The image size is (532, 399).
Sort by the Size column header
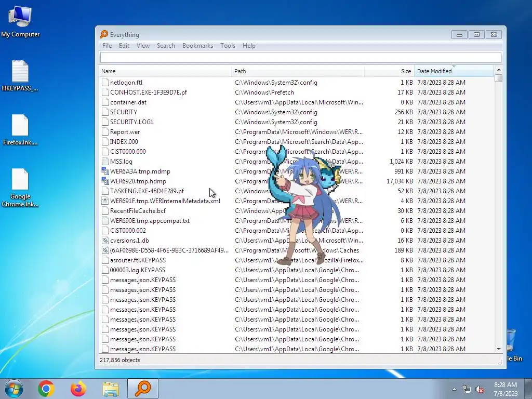click(x=390, y=71)
